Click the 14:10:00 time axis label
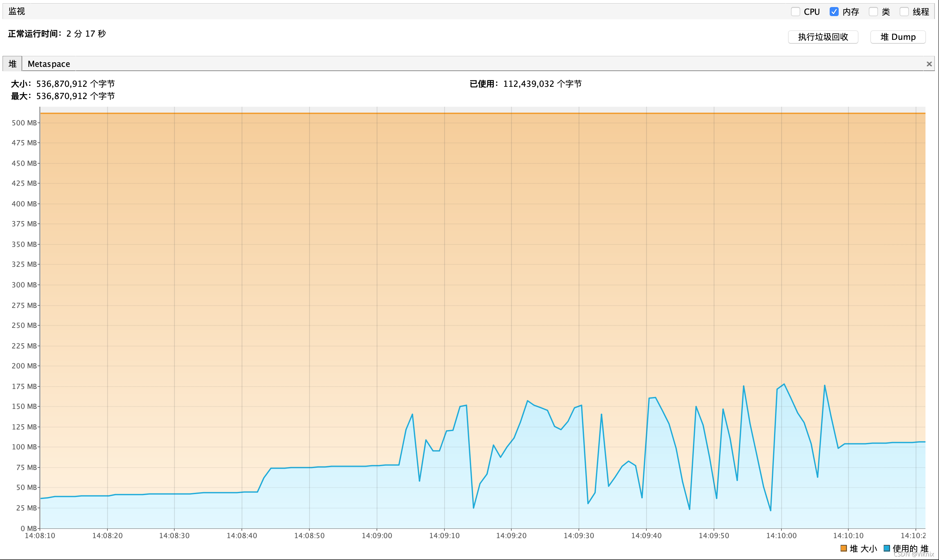 [781, 536]
